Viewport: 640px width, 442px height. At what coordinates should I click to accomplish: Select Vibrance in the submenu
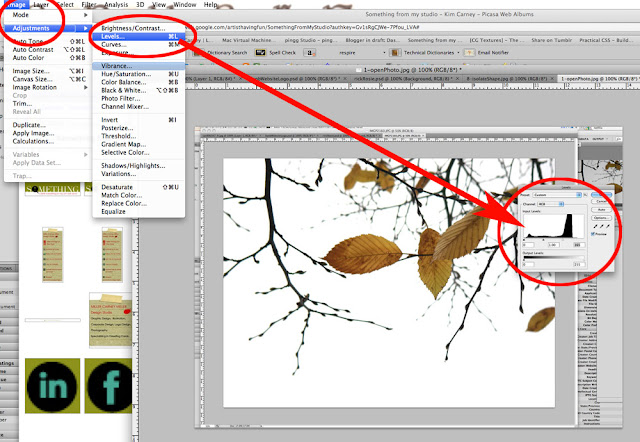click(x=139, y=66)
